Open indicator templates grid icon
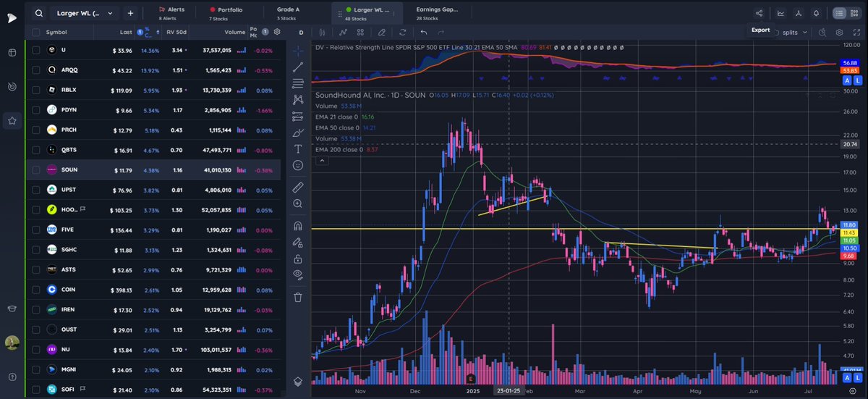Screen dimensions: 868x399 pyautogui.click(x=361, y=32)
